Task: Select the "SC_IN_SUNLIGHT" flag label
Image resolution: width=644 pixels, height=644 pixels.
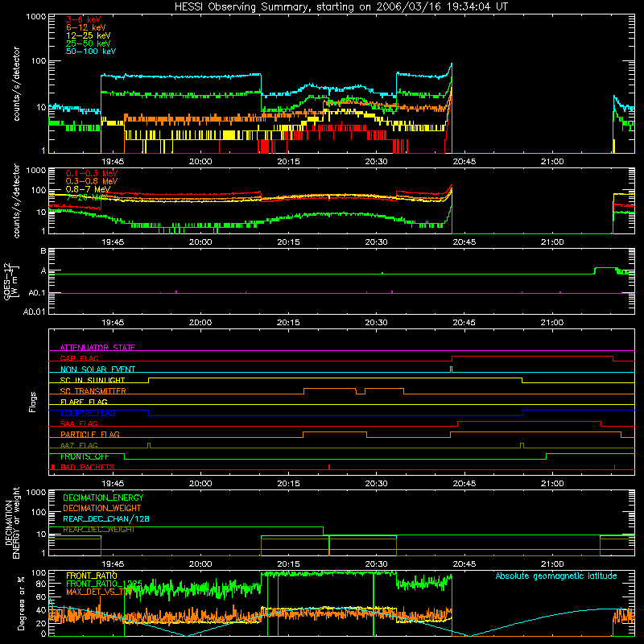Action: [93, 380]
